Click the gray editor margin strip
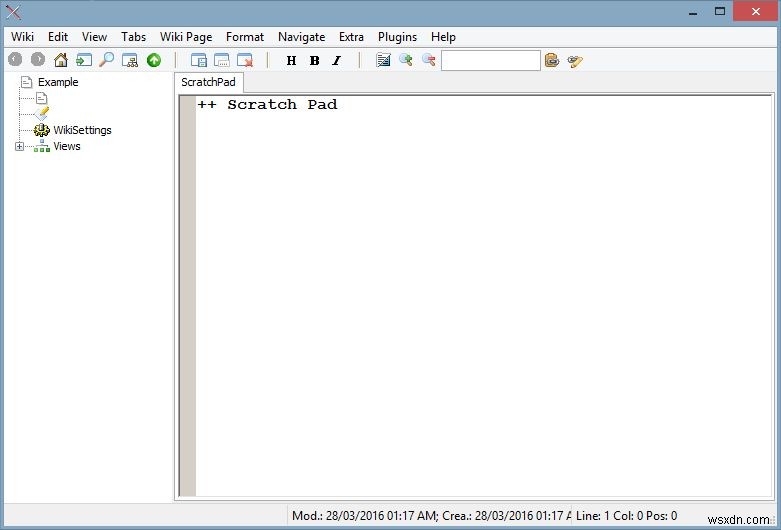781x530 pixels. 187,296
